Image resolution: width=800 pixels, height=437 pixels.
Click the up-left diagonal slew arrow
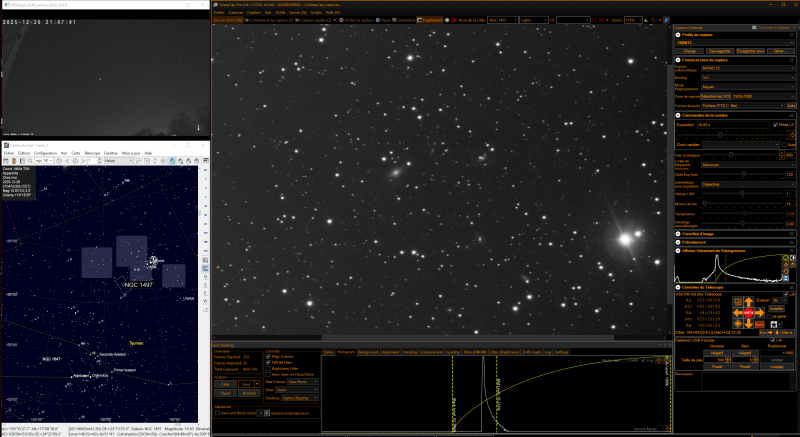(x=738, y=301)
